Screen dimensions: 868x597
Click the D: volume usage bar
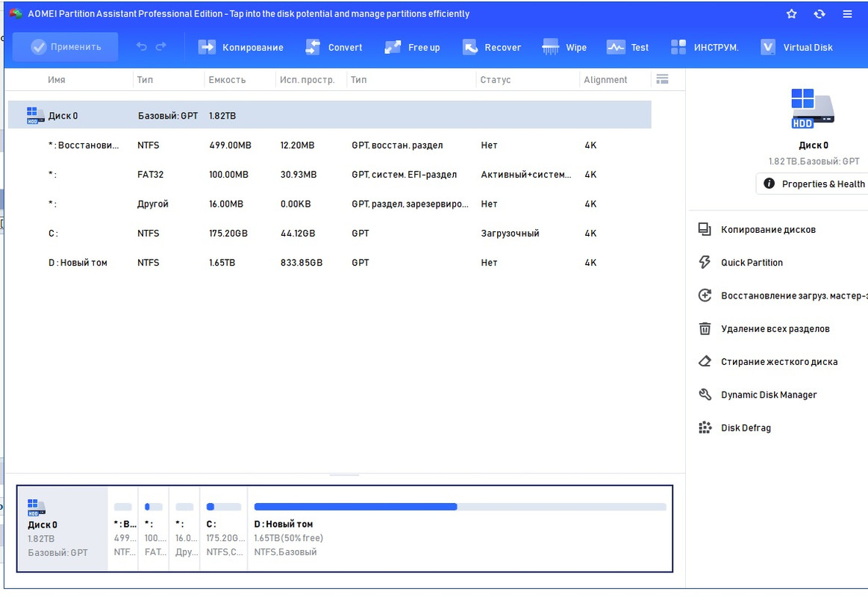coord(460,507)
